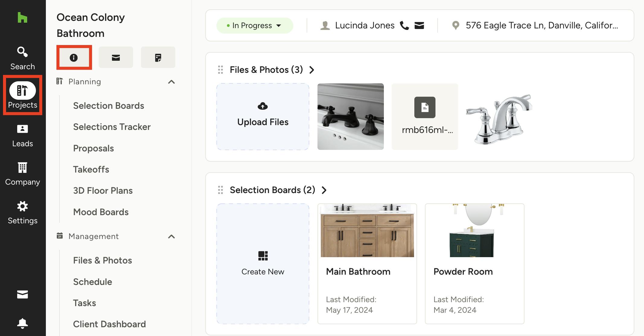This screenshot has width=644, height=336.
Task: Open the In Progress status dropdown
Action: (255, 25)
